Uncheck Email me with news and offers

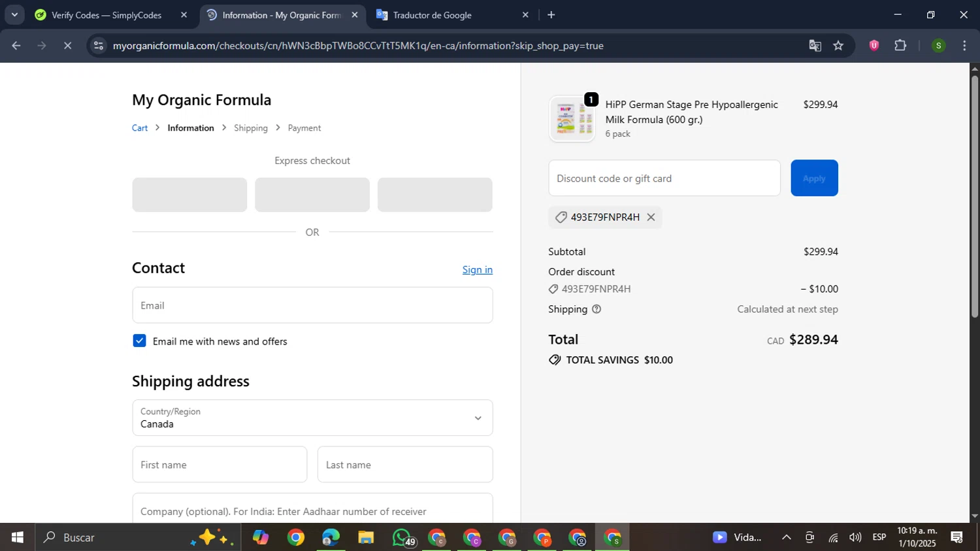(139, 341)
